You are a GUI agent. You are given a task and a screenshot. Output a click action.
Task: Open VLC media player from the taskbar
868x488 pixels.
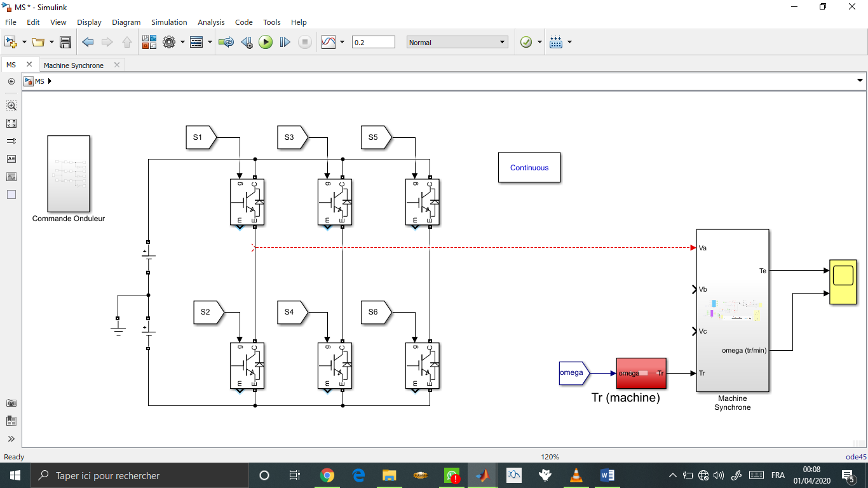point(576,475)
